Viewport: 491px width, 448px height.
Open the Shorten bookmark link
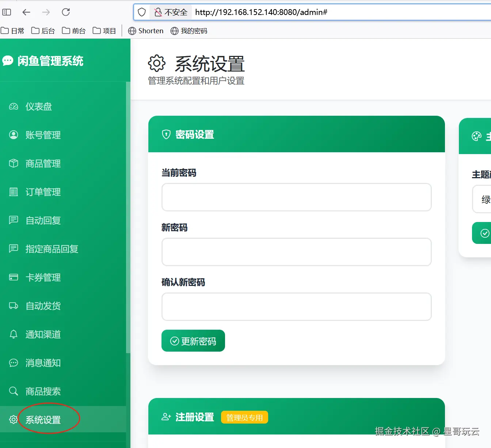click(x=146, y=31)
